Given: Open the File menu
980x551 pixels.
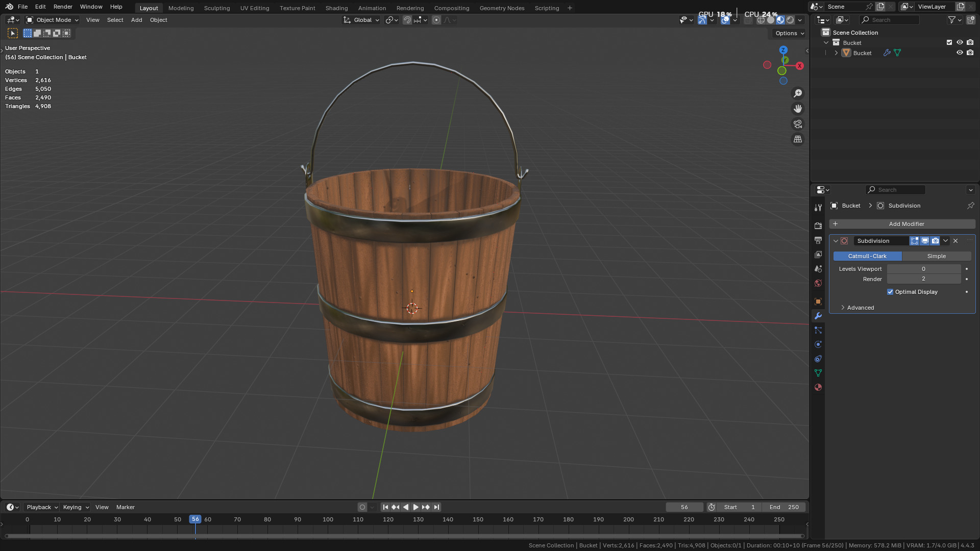Looking at the screenshot, I should (22, 7).
